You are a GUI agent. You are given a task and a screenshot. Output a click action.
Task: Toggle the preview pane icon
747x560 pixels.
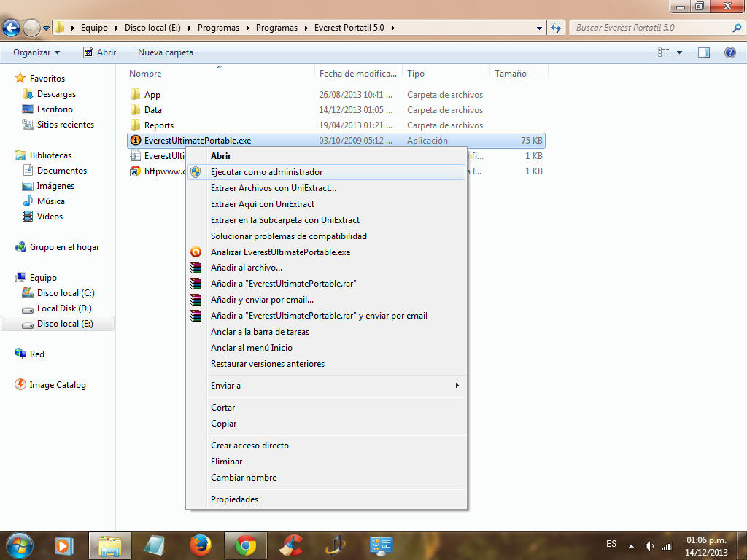click(x=704, y=52)
